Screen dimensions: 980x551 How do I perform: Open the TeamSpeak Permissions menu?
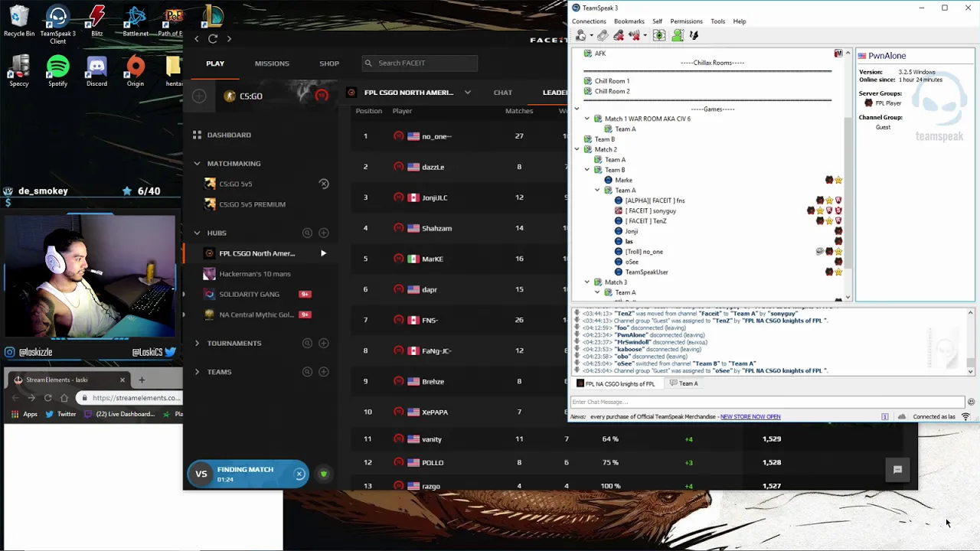click(686, 21)
